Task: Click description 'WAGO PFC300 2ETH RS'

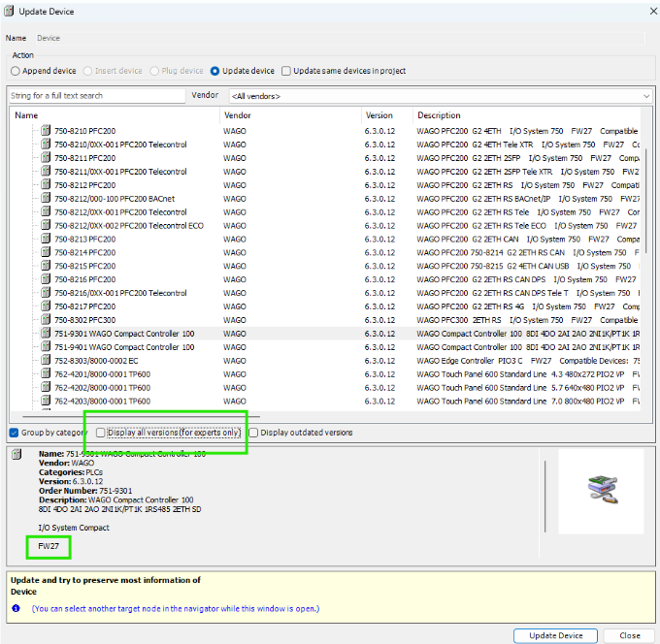Action: [459, 320]
